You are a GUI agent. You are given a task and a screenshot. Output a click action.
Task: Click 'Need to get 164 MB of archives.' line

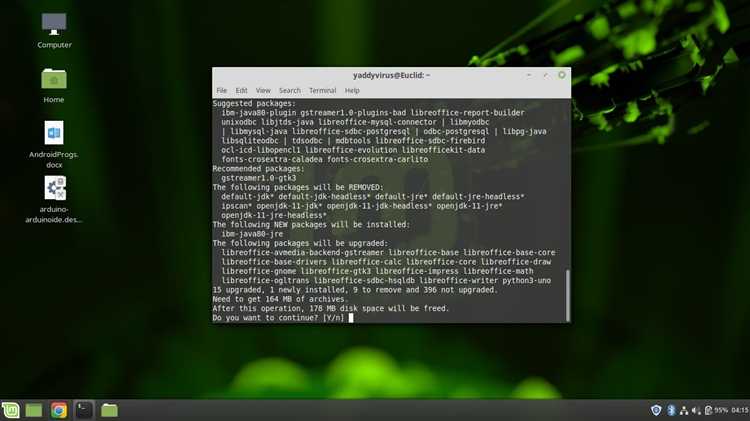coord(280,299)
